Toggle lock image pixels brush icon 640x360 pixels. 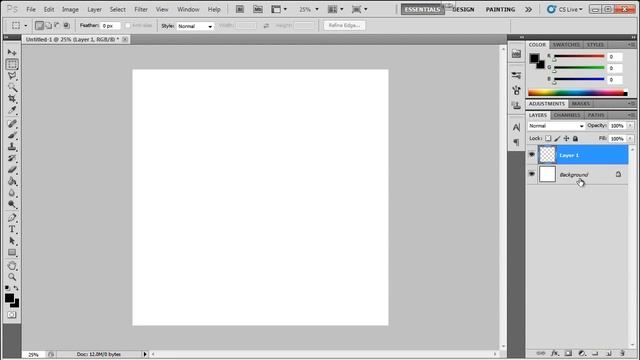point(557,138)
